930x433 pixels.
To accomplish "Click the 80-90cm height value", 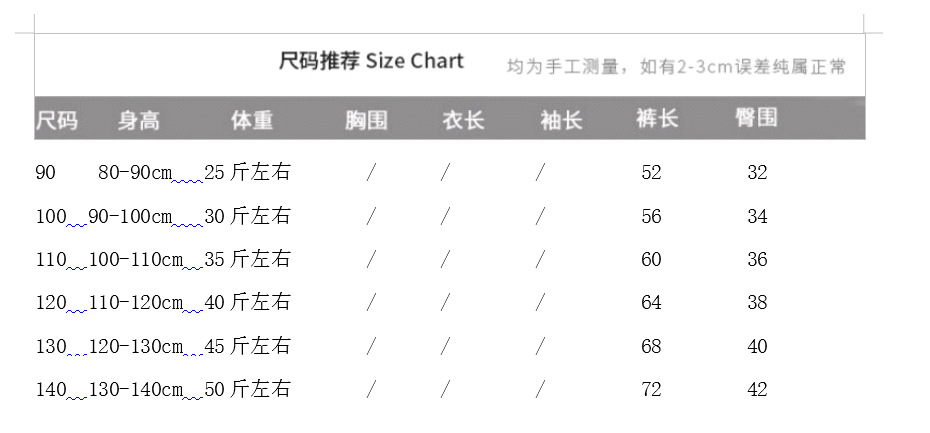I will [x=135, y=173].
